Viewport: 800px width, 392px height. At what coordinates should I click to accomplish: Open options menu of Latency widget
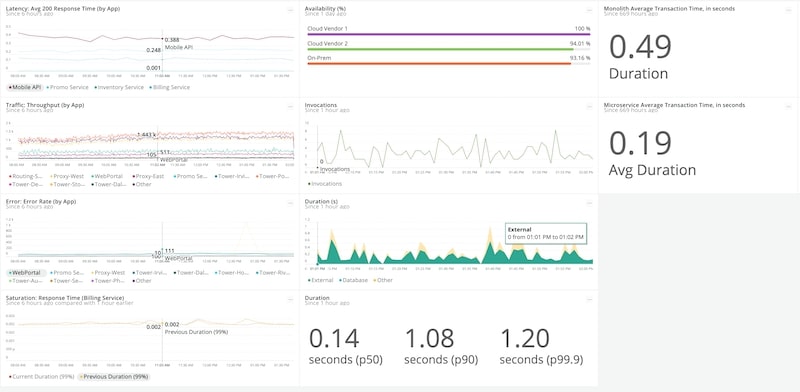[290, 10]
